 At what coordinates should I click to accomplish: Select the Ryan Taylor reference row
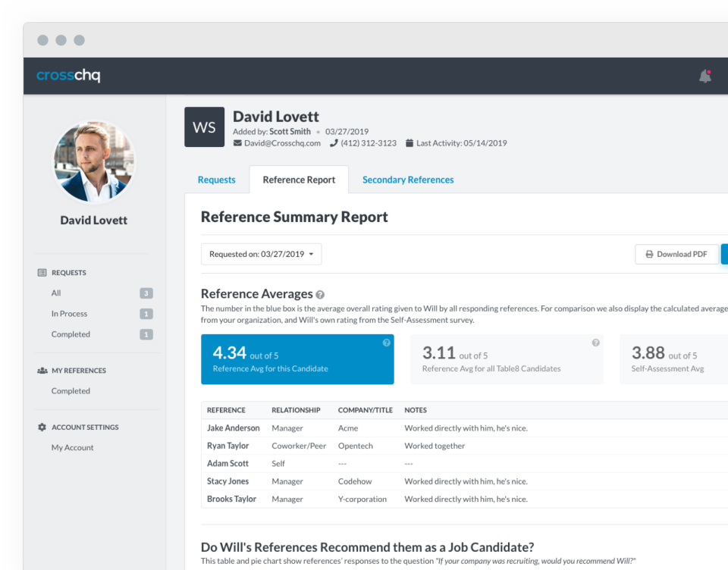pos(464,446)
